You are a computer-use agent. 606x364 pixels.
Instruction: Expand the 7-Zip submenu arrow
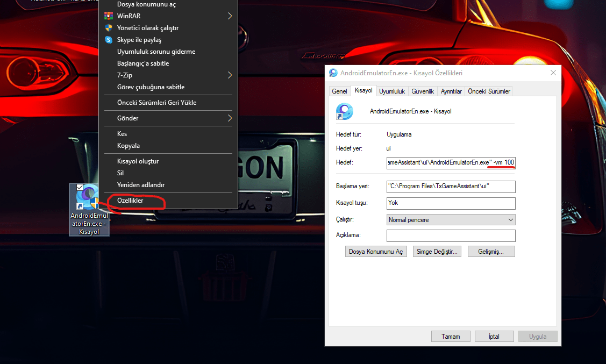[230, 75]
